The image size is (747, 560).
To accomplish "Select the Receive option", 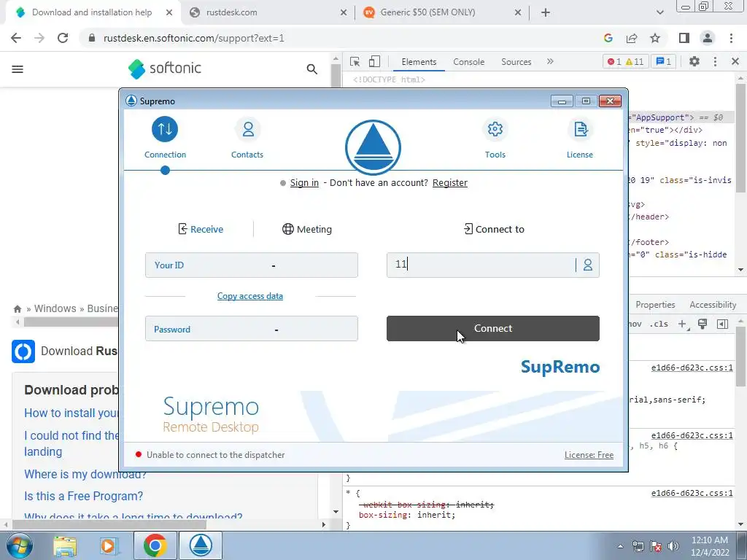I will [x=200, y=229].
